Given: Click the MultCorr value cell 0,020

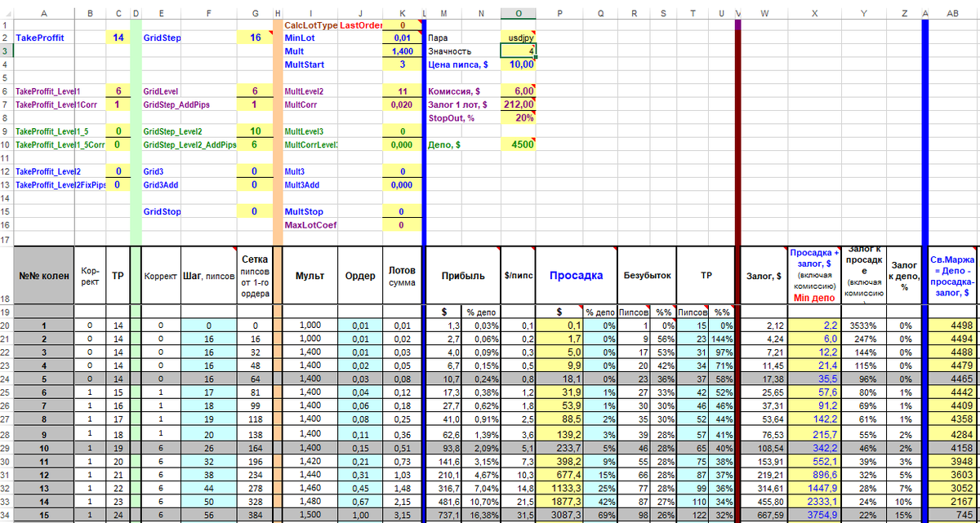Looking at the screenshot, I should coord(400,104).
